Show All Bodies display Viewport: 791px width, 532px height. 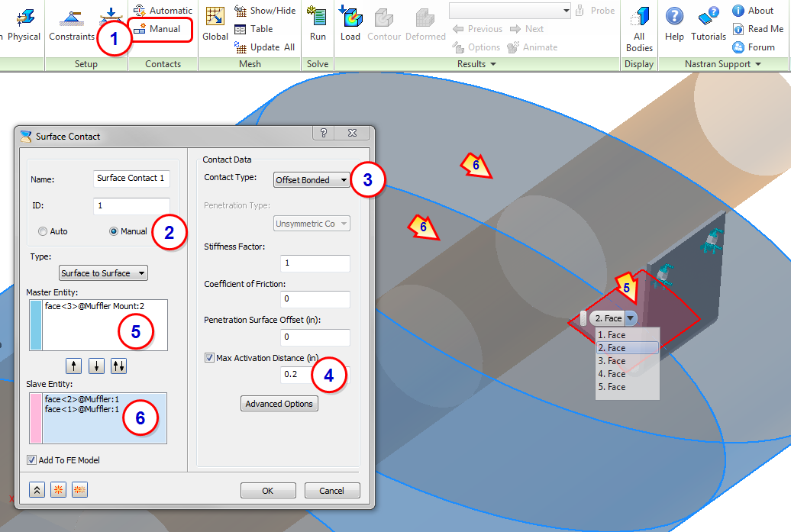click(638, 29)
